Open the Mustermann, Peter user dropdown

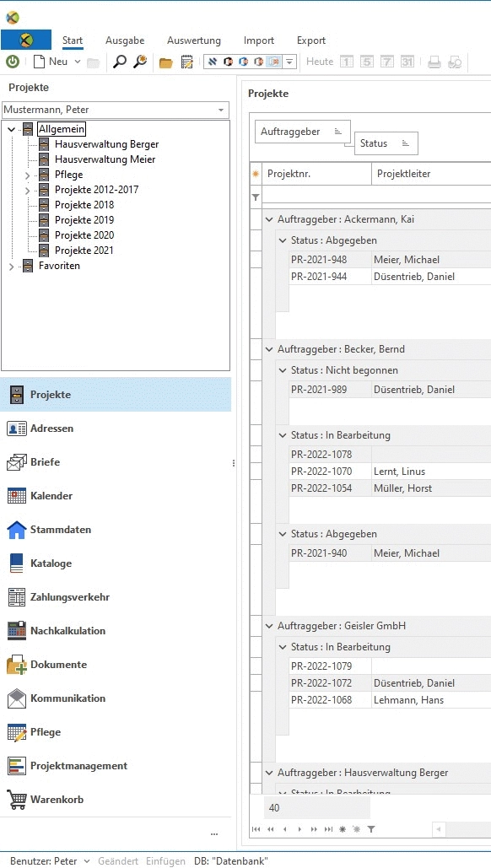[x=115, y=110]
